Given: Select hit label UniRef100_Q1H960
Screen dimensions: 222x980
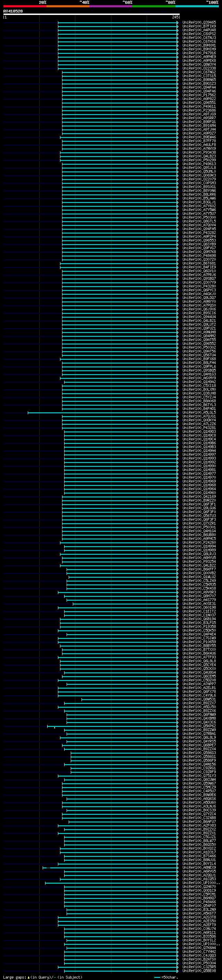Looking at the screenshot, I should click(x=199, y=493).
